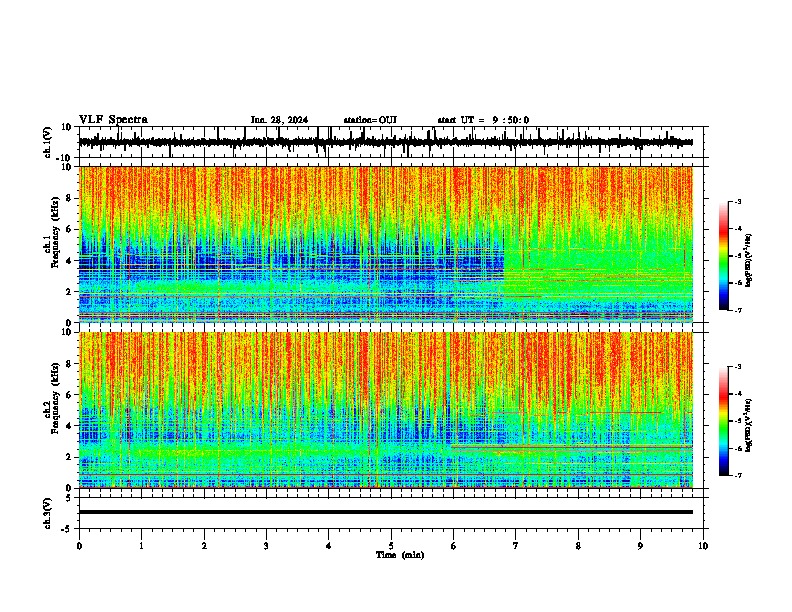The width and height of the screenshot is (792, 612).
Task: Select the "start UT = 9:50:0" header text
Action: (483, 120)
